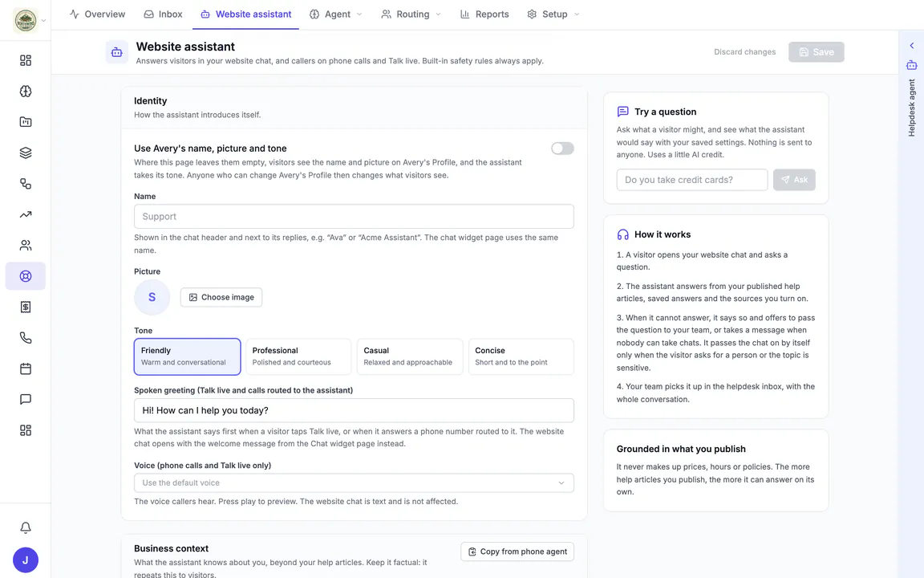Screen dimensions: 924x578
Task: Open the folder chart icon in the sidebar
Action: click(26, 122)
